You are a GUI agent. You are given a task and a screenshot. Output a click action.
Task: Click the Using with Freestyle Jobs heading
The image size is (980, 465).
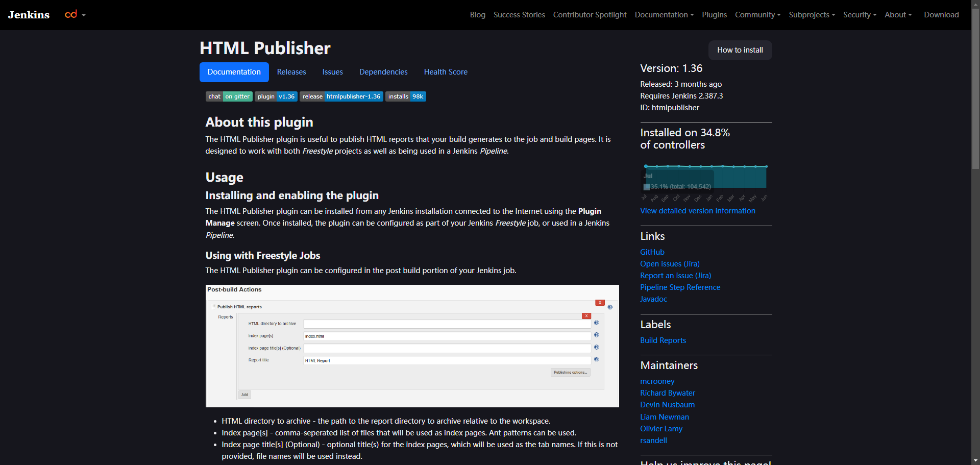click(x=263, y=256)
